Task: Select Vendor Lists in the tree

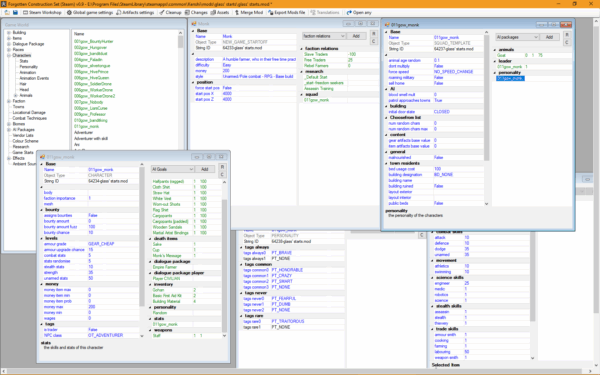Action: point(23,135)
